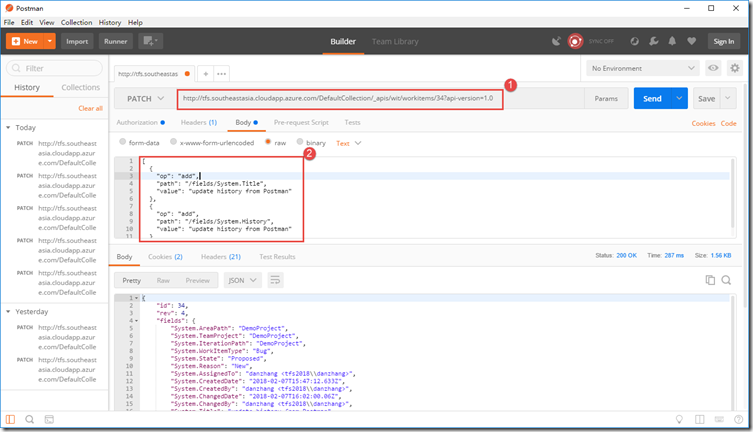The width and height of the screenshot is (753, 432).
Task: Switch to Team Library tab
Action: pyautogui.click(x=395, y=41)
